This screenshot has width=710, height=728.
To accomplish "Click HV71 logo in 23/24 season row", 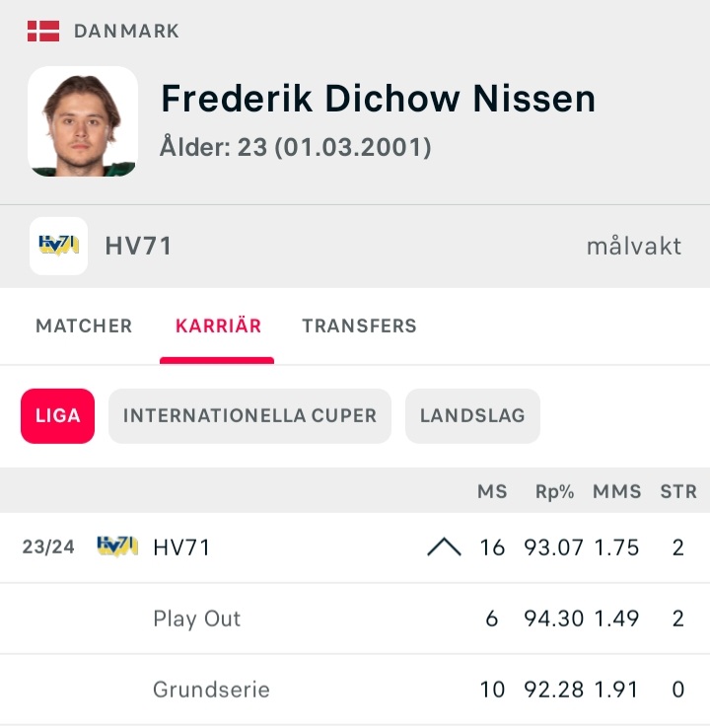I will pyautogui.click(x=117, y=546).
